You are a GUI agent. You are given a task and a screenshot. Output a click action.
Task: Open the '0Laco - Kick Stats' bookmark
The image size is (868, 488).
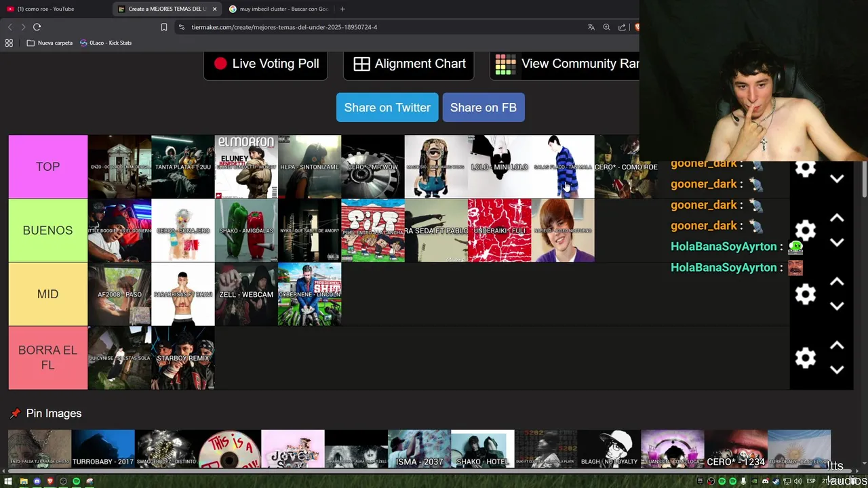point(106,43)
